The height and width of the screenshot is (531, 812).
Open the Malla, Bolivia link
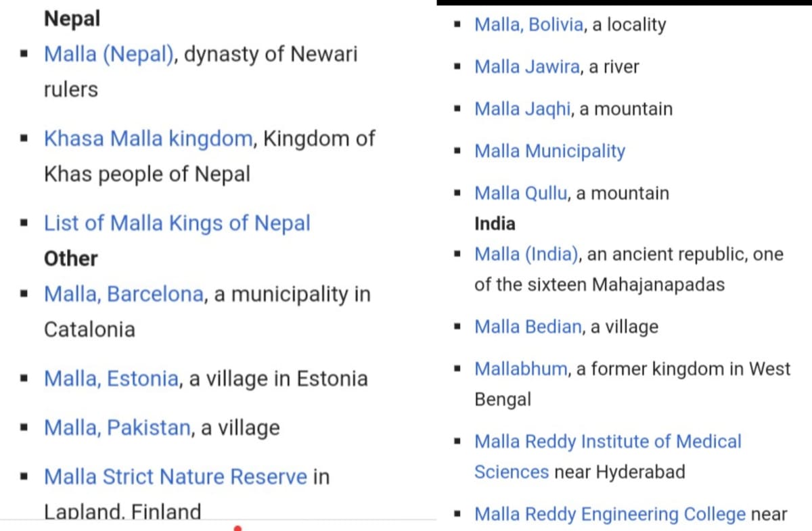tap(528, 25)
